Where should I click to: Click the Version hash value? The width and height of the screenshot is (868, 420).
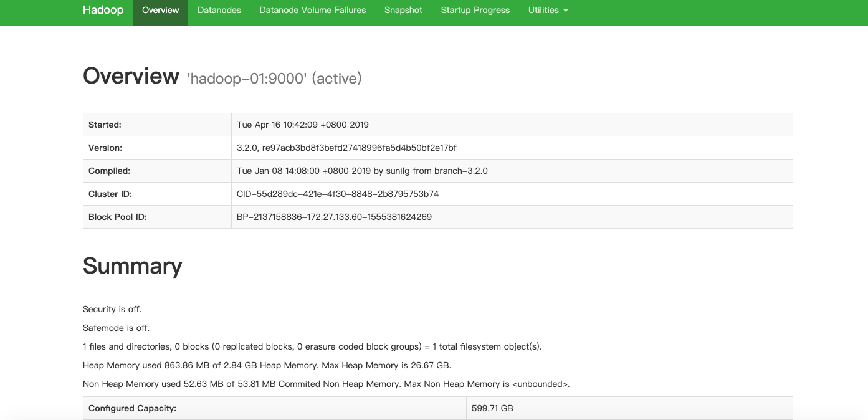click(346, 148)
